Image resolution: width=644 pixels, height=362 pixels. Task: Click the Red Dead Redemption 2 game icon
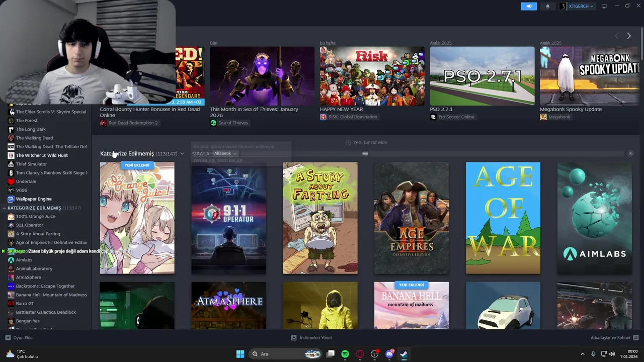point(103,123)
